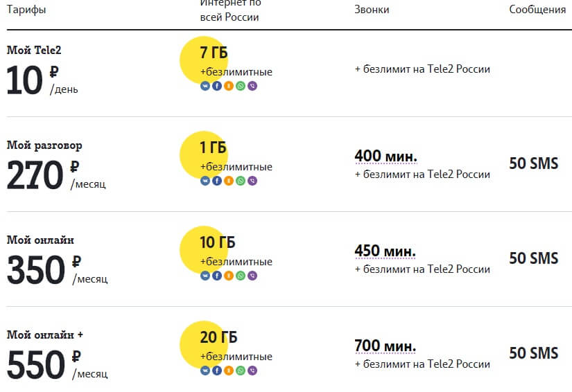This screenshot has width=572, height=392.
Task: Click the underlined 400 мин. text
Action: coord(385,157)
